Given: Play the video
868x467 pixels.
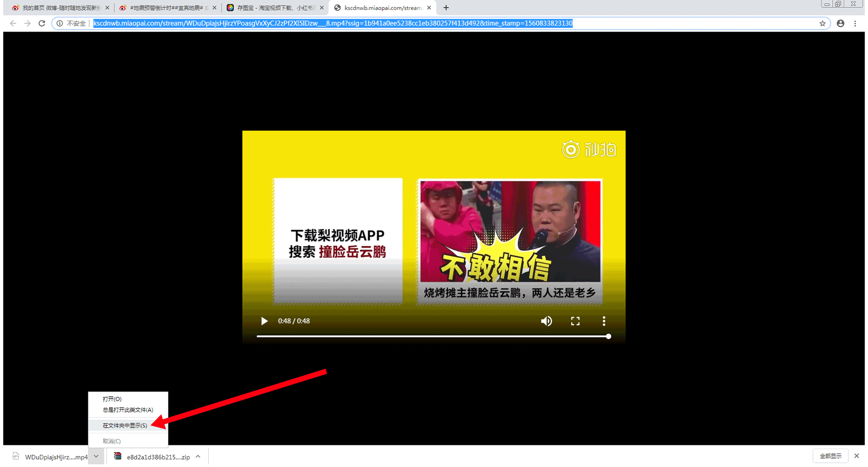Looking at the screenshot, I should click(264, 321).
